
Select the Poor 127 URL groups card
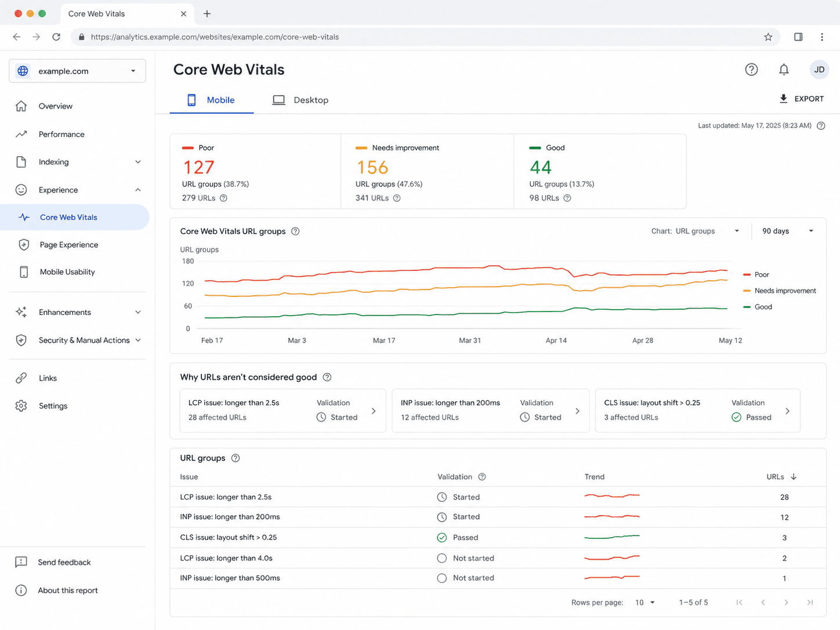(255, 171)
